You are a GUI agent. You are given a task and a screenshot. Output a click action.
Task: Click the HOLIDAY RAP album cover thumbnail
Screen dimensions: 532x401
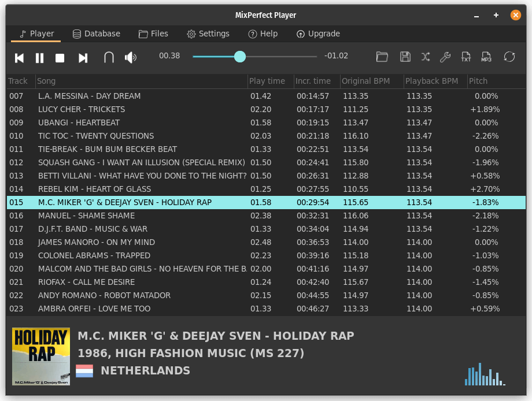click(40, 357)
